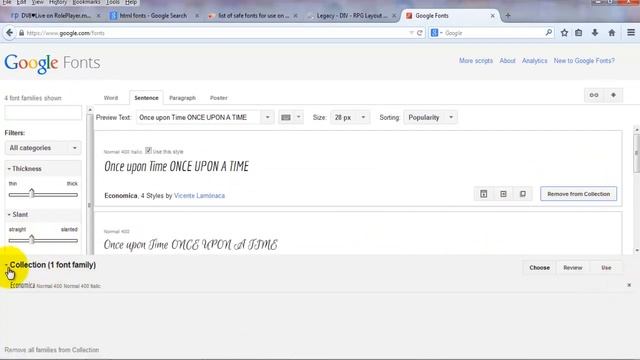Click the Review button
This screenshot has height=360, width=640.
pos(573,268)
